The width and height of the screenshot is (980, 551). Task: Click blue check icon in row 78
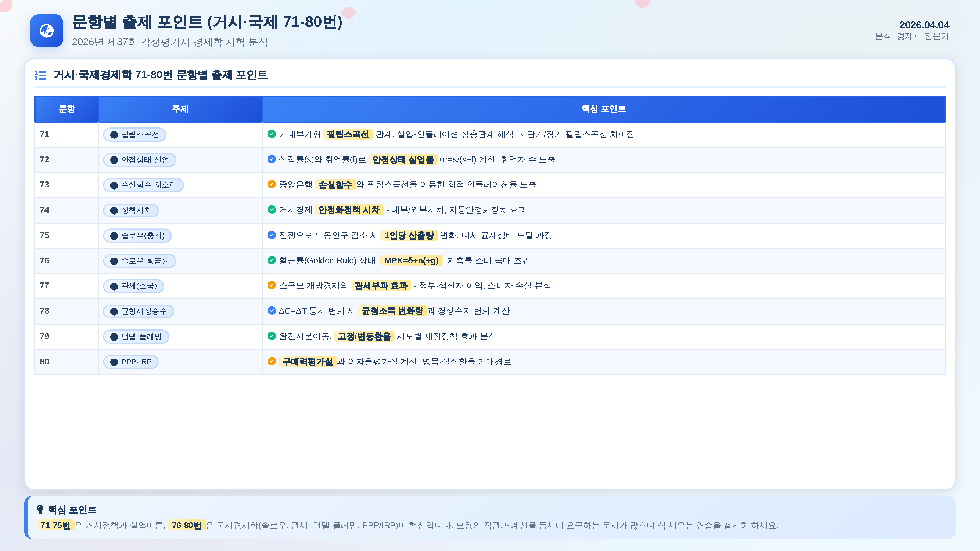[x=272, y=311]
